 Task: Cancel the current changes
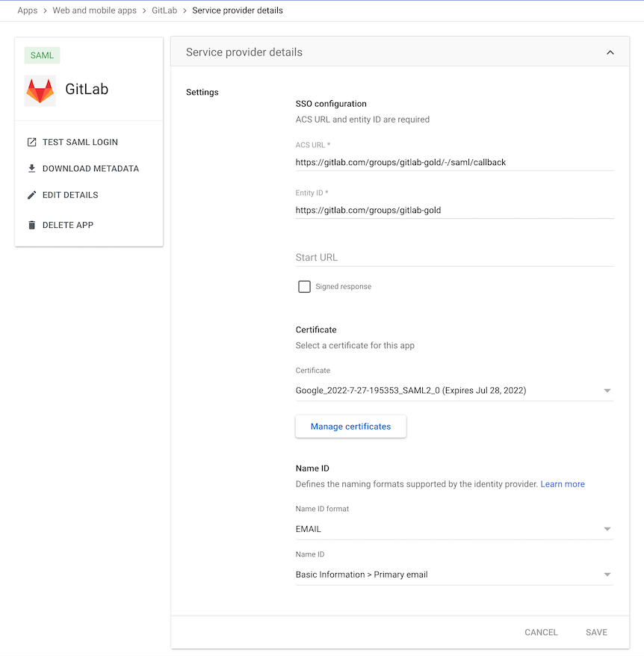(x=540, y=632)
